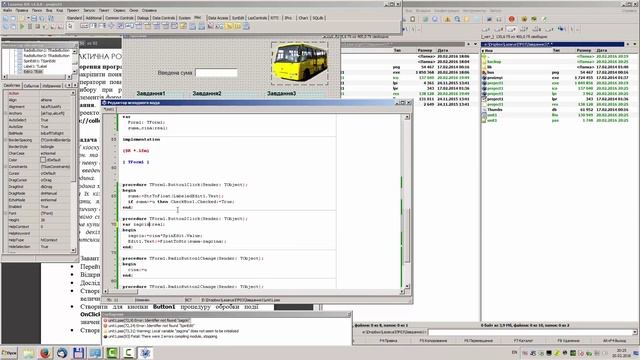Click the F7 Каталог button
640x360 pixels.
click(x=523, y=340)
